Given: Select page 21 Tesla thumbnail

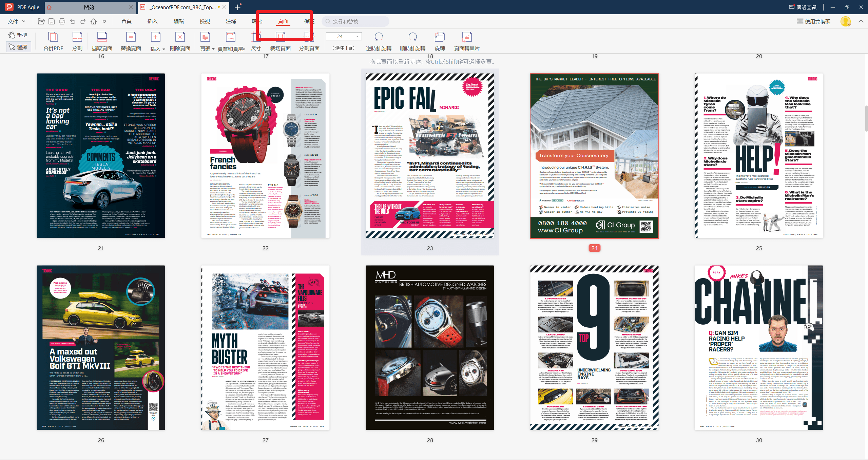Looking at the screenshot, I should pyautogui.click(x=101, y=156).
